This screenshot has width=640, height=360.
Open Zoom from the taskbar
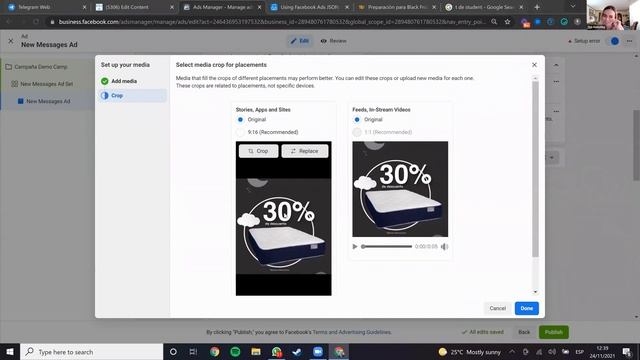point(318,351)
